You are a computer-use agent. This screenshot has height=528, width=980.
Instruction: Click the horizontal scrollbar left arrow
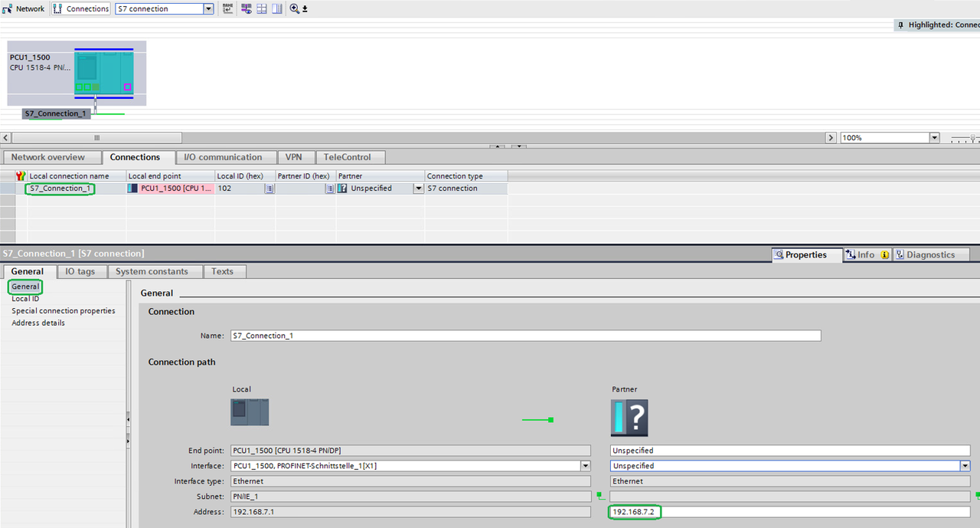coord(6,138)
